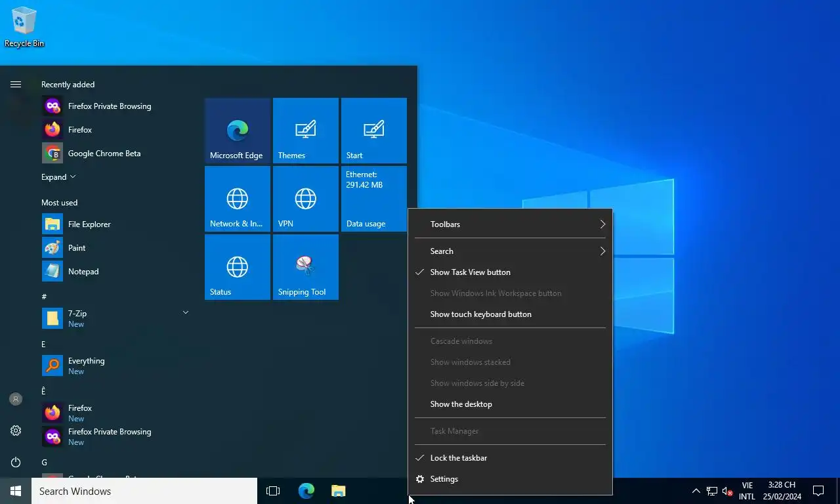This screenshot has width=840, height=504.
Task: Open the clock showing 3:28 CH
Action: click(782, 491)
